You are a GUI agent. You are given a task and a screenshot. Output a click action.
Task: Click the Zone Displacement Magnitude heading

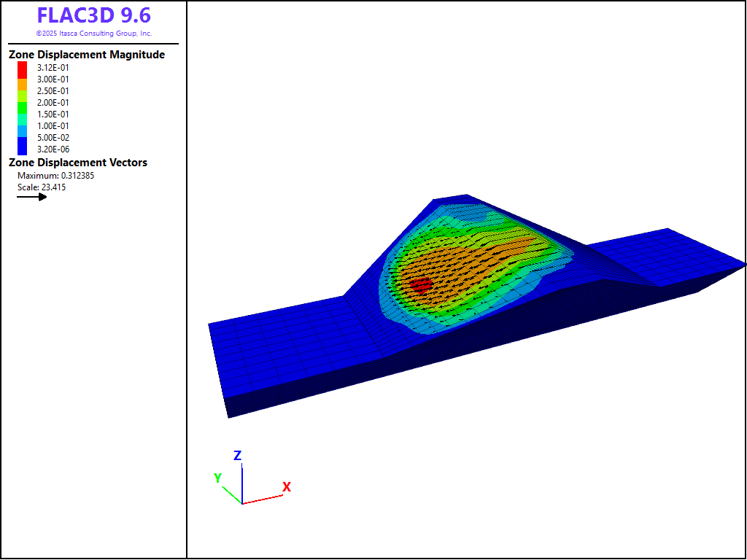point(87,55)
